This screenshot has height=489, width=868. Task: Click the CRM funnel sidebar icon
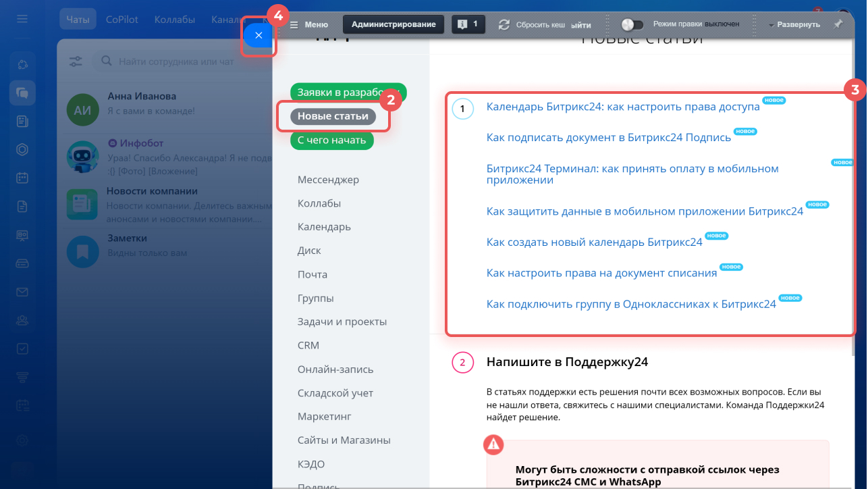(22, 377)
